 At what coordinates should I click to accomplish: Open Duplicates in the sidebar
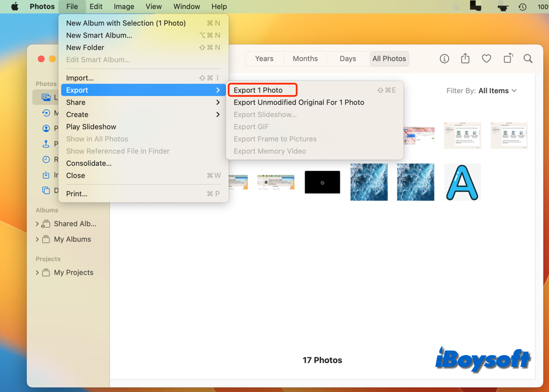pos(47,190)
